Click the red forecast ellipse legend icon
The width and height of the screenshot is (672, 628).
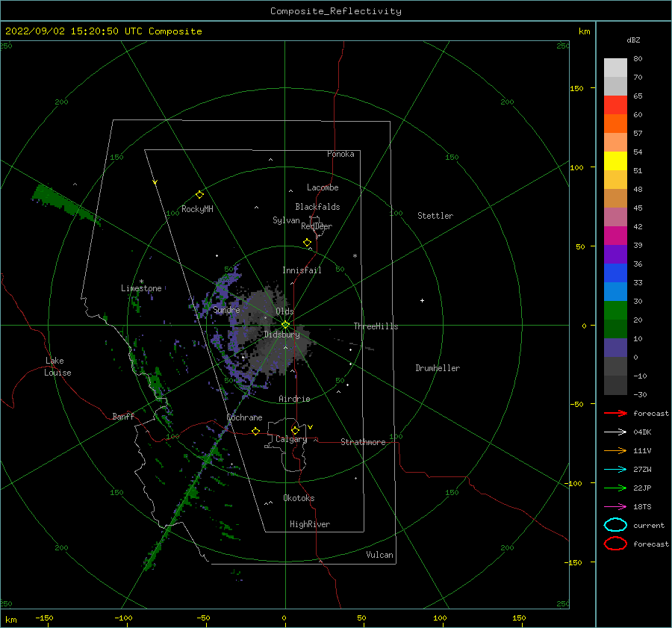pos(615,544)
